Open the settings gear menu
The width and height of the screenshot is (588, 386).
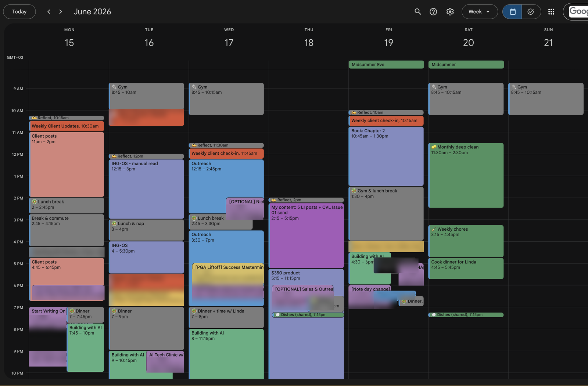[450, 12]
